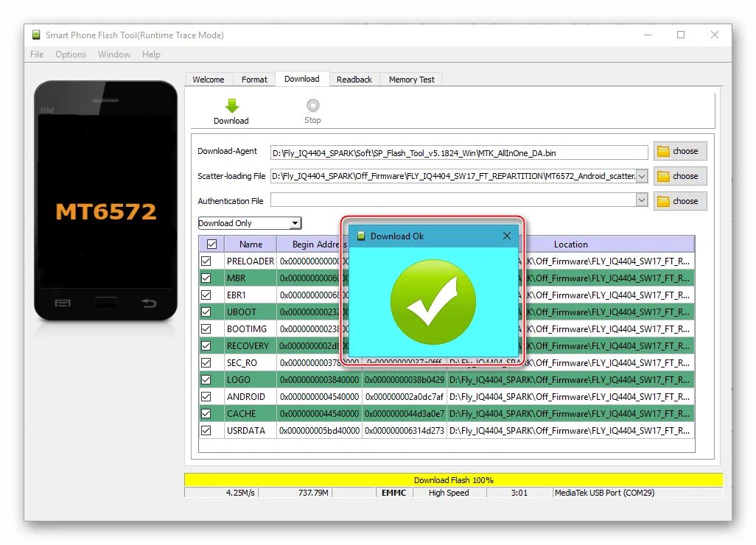Uncheck the LOGO partition checkbox
The image size is (756, 545).
[206, 380]
